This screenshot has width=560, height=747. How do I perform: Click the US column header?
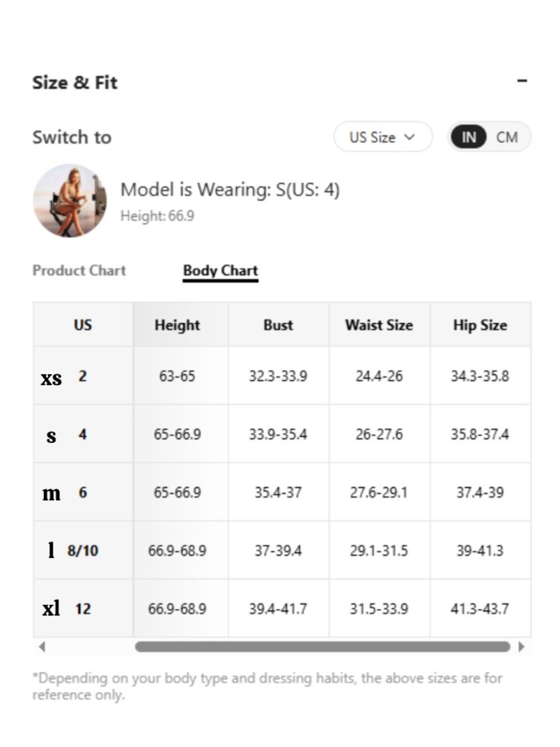click(x=83, y=324)
